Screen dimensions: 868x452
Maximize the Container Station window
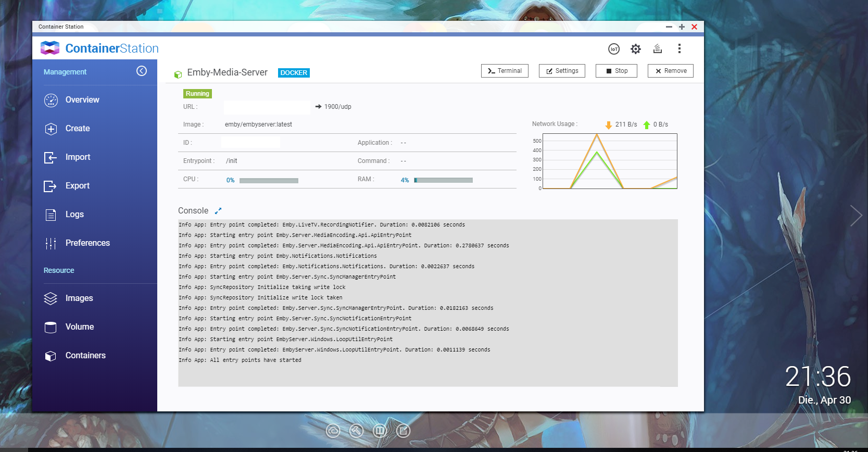(x=682, y=27)
